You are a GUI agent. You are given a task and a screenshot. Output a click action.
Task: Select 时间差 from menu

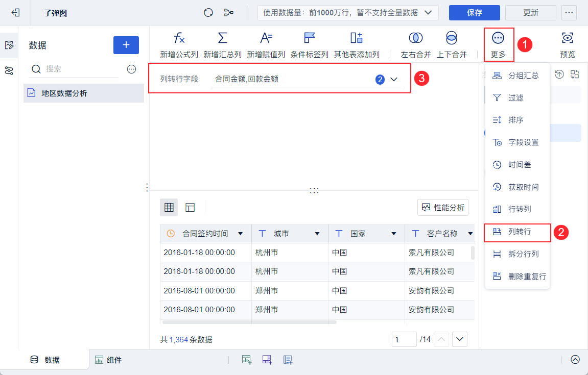click(x=517, y=165)
